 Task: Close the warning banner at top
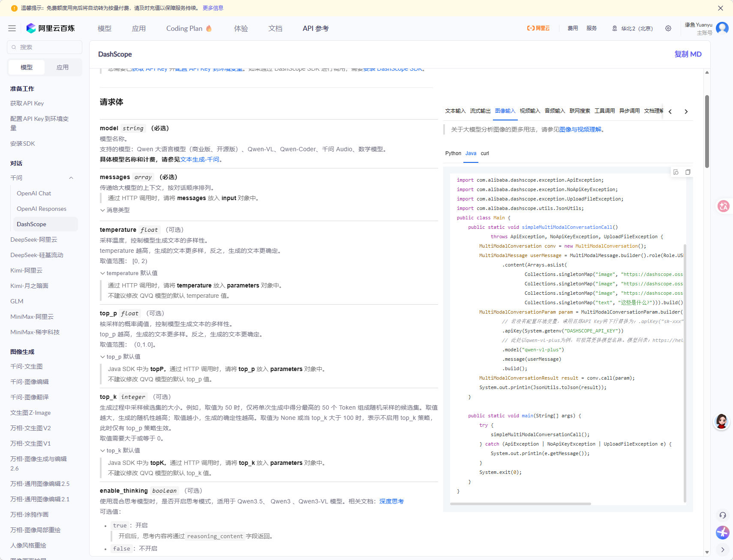tap(721, 8)
